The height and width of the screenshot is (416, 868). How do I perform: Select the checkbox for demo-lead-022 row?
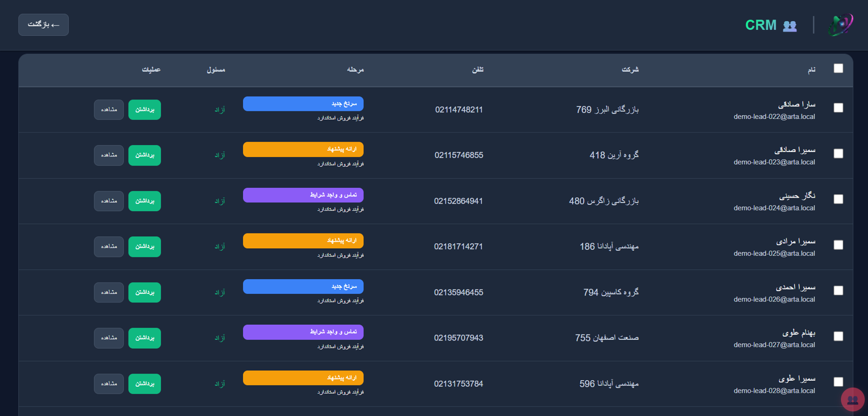coord(838,108)
